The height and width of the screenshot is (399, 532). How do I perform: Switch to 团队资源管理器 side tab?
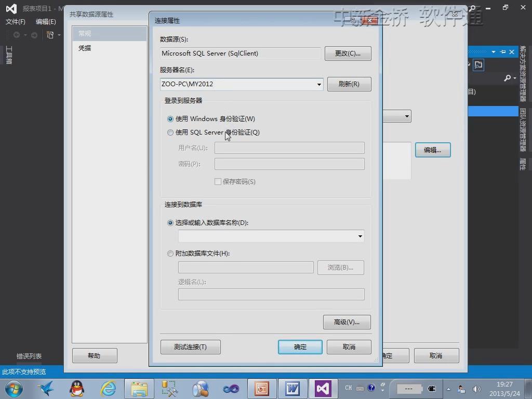tap(523, 130)
